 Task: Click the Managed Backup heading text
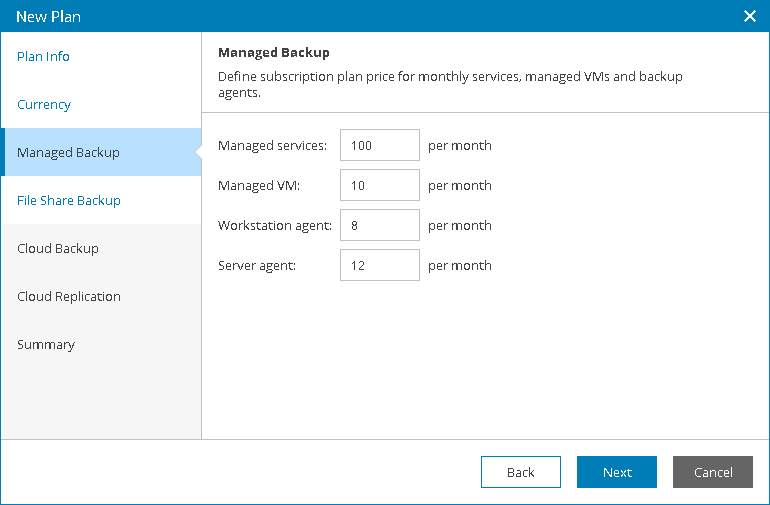coord(274,53)
